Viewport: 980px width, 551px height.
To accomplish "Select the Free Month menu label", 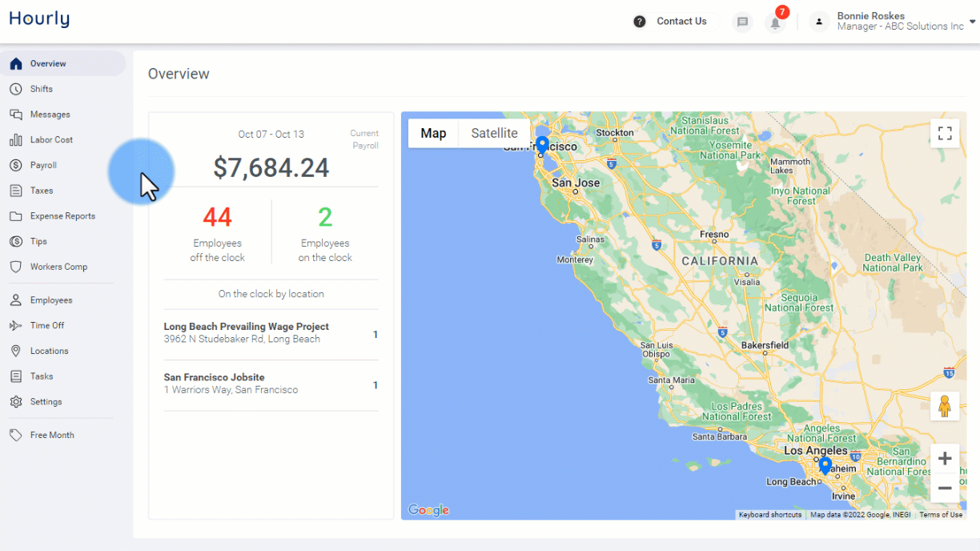I will coord(52,435).
